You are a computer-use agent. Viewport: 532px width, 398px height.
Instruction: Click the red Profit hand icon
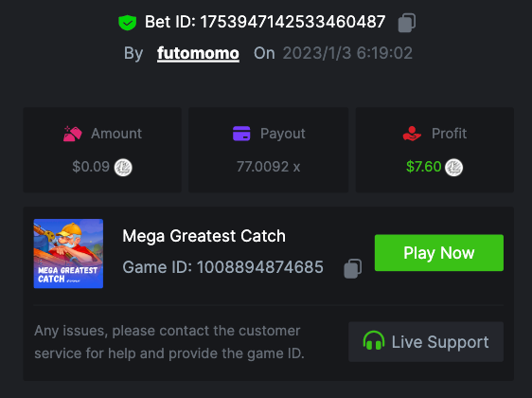click(x=412, y=134)
